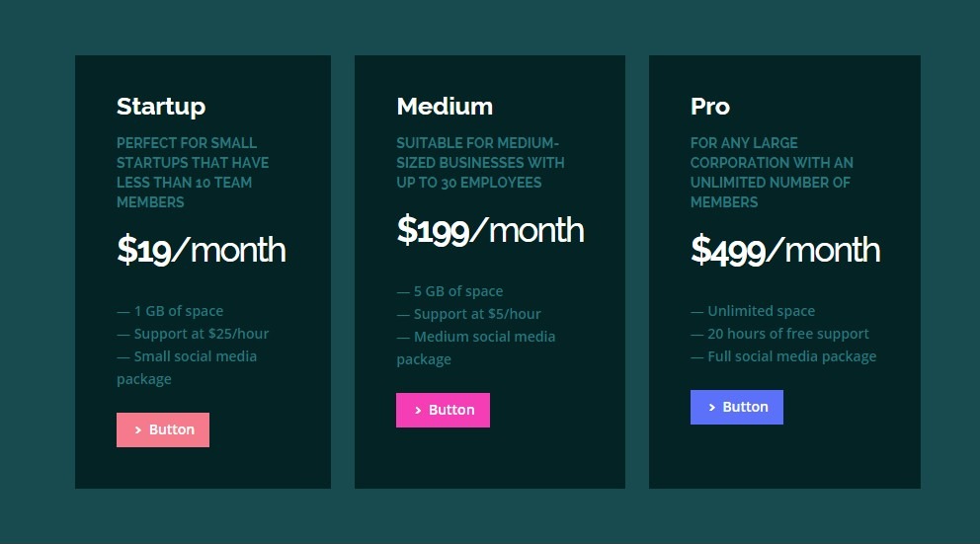
Task: Click 'Perfect for small startups' description text
Action: point(193,173)
